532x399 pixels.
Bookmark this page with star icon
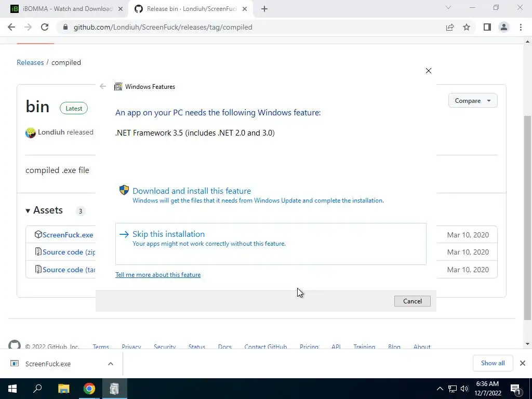coord(467,27)
